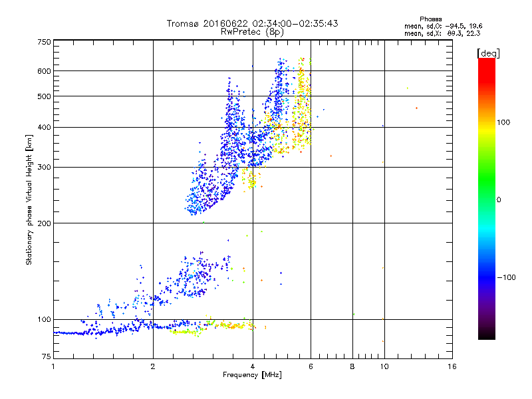Click the x-axis tick label "6"

pyautogui.click(x=311, y=366)
